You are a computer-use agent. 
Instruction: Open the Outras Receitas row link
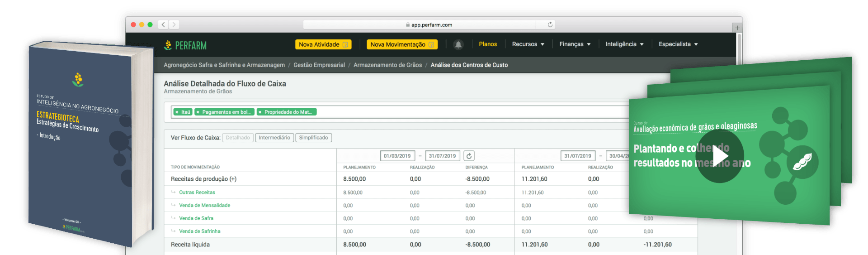point(197,192)
